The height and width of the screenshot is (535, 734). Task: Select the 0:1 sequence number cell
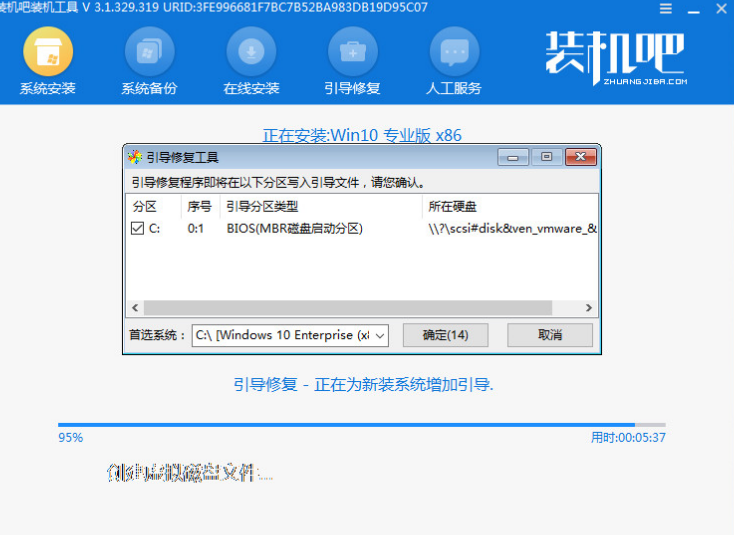(196, 228)
